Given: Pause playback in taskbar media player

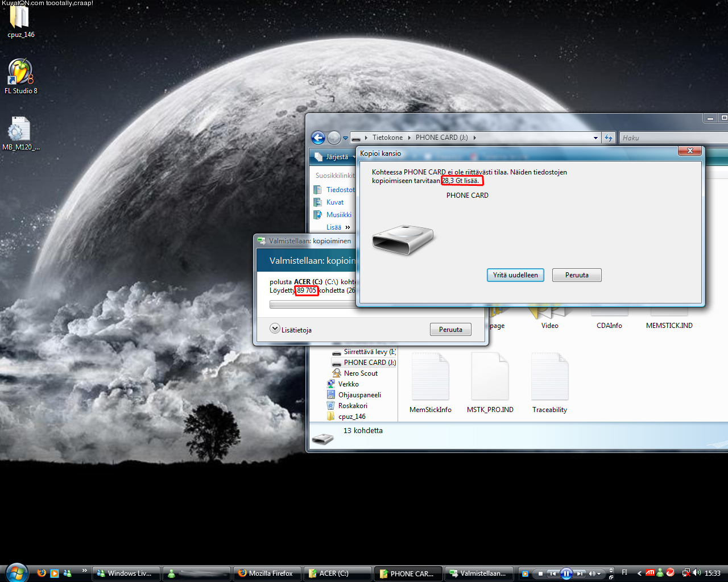Looking at the screenshot, I should click(x=566, y=573).
